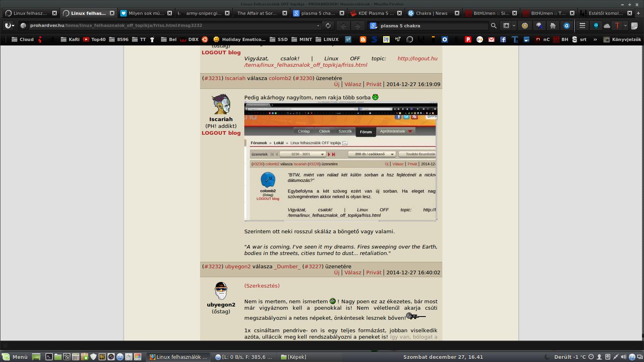
Task: Open the bookmark star button
Action: (506, 26)
